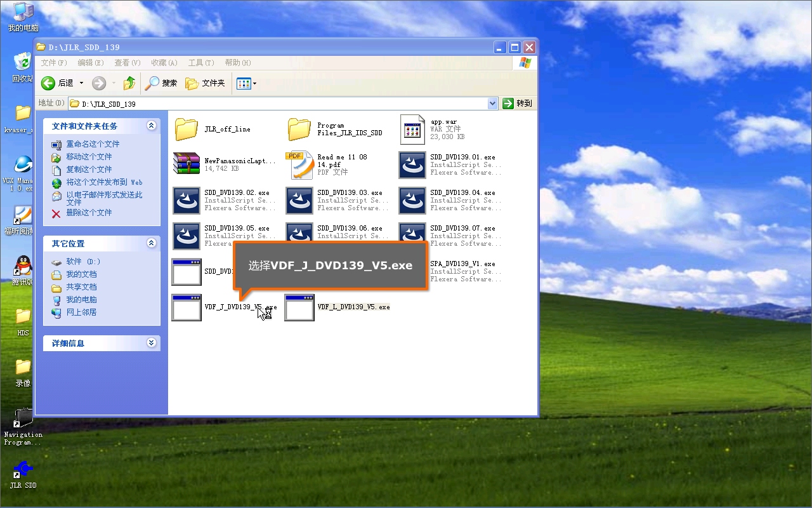Click 删除这个文件 link
Screen dimensions: 812x508
(x=89, y=213)
